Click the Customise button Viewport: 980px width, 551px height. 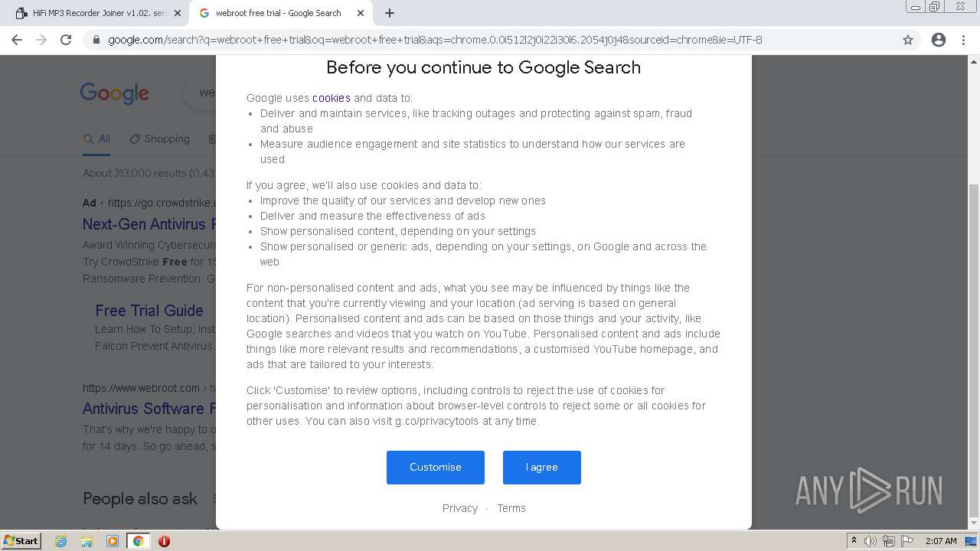coord(436,468)
